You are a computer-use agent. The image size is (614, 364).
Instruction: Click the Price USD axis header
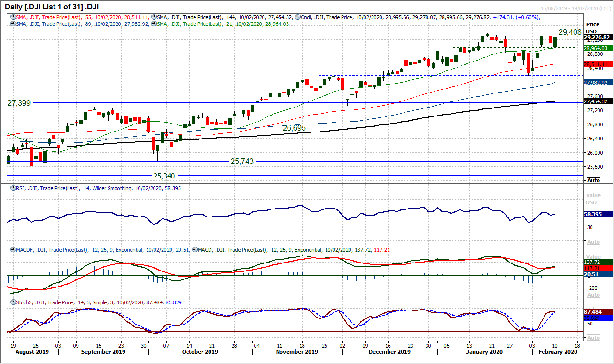[x=593, y=28]
